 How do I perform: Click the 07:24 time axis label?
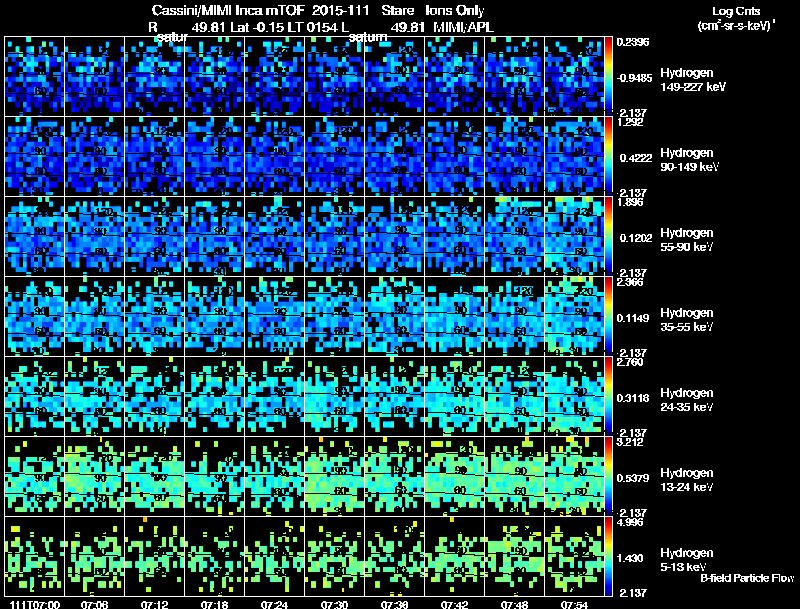274,605
